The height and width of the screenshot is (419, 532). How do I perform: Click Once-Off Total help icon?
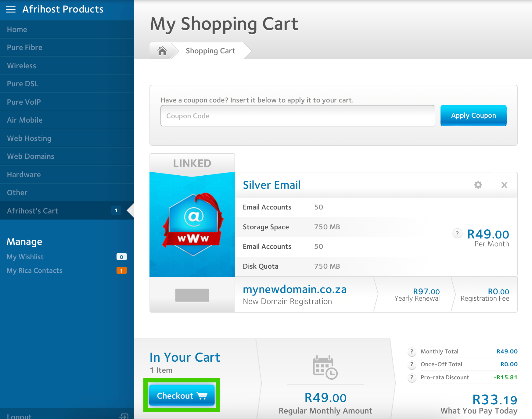click(x=412, y=364)
